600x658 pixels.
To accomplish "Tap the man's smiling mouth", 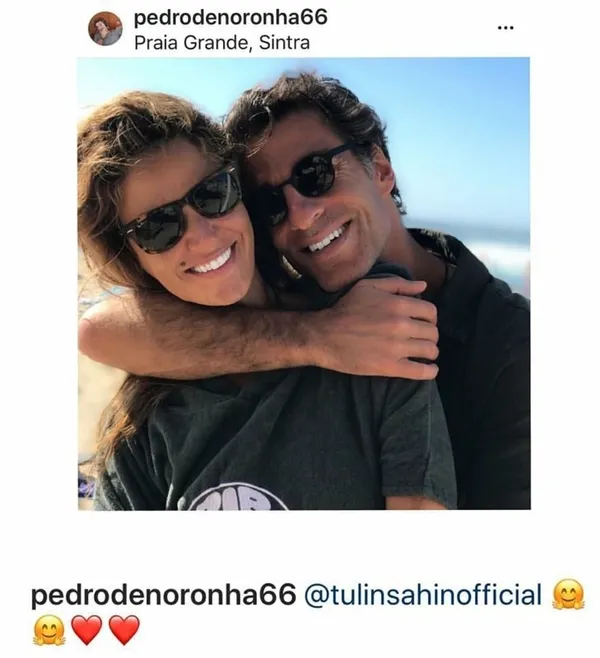I will (x=325, y=240).
